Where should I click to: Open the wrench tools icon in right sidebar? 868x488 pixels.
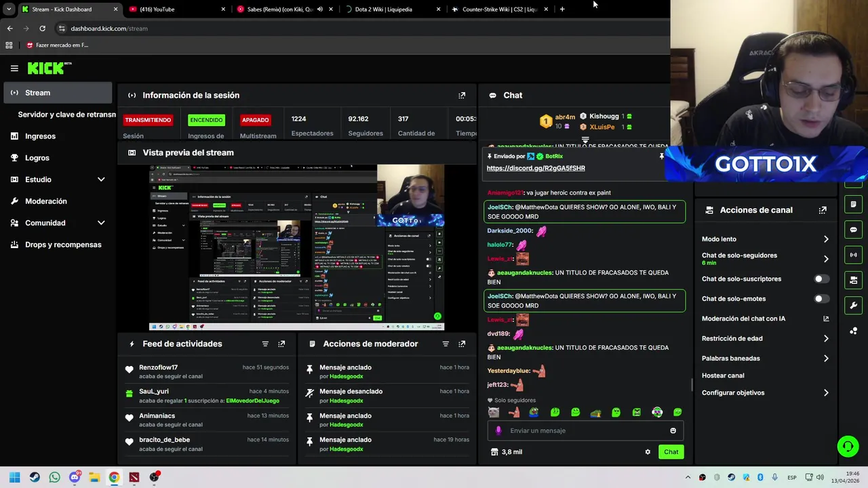[853, 305]
